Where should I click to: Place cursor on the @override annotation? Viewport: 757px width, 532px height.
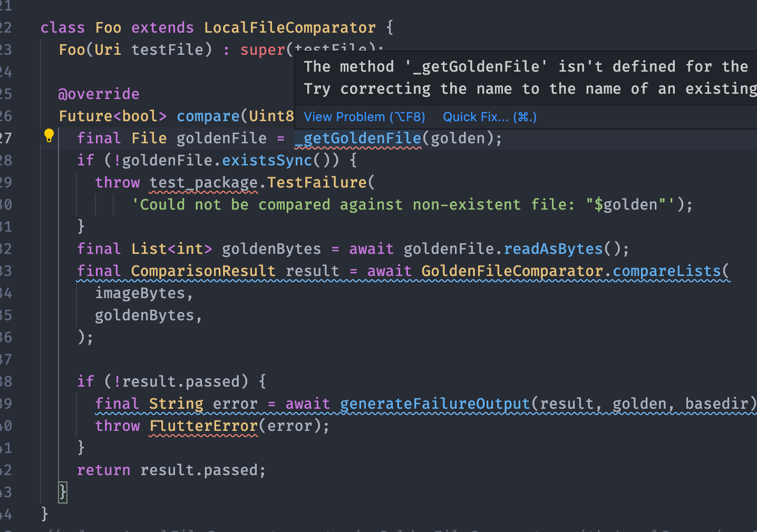(x=99, y=94)
